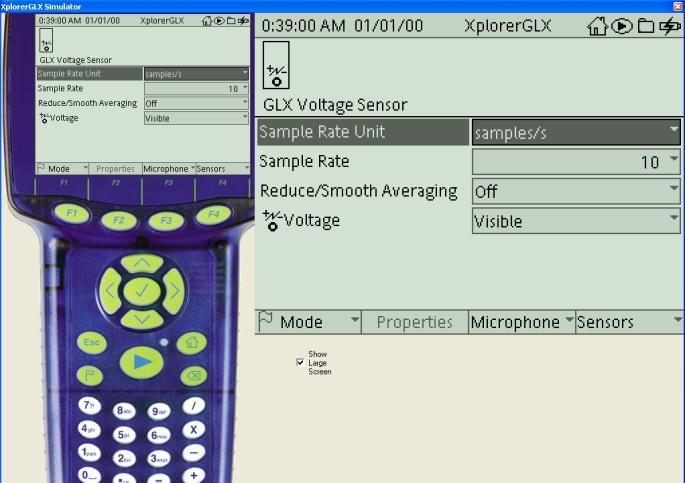Click the 6 number key

(159, 435)
